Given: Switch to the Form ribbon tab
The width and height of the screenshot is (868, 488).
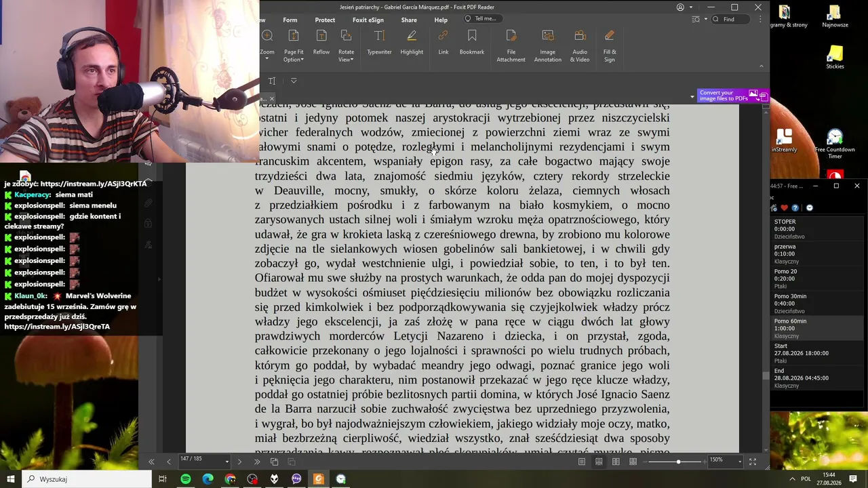Looking at the screenshot, I should [290, 20].
